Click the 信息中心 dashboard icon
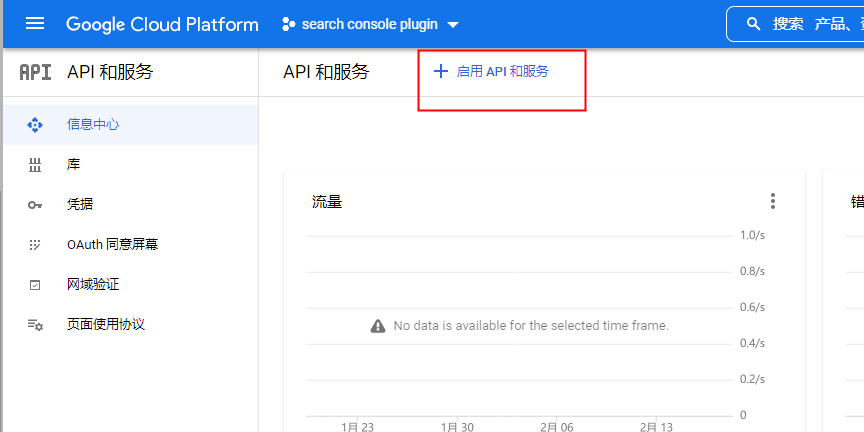This screenshot has height=432, width=864. click(x=35, y=125)
